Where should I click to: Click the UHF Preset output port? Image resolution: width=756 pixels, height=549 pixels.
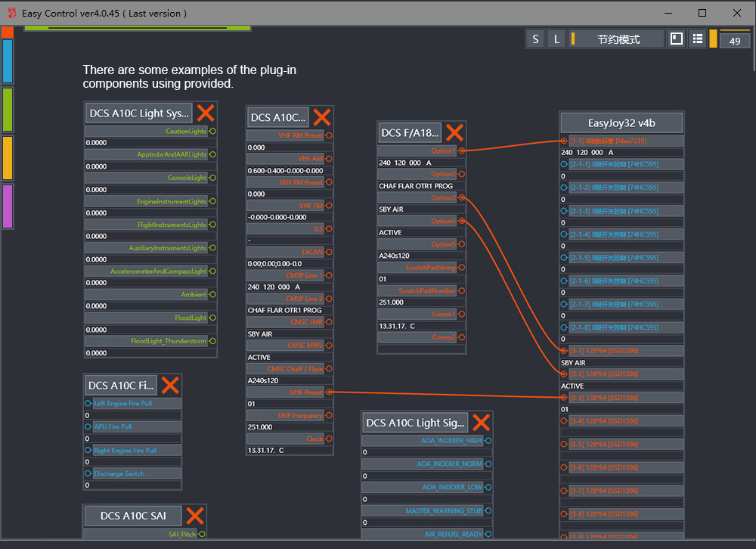pyautogui.click(x=328, y=392)
